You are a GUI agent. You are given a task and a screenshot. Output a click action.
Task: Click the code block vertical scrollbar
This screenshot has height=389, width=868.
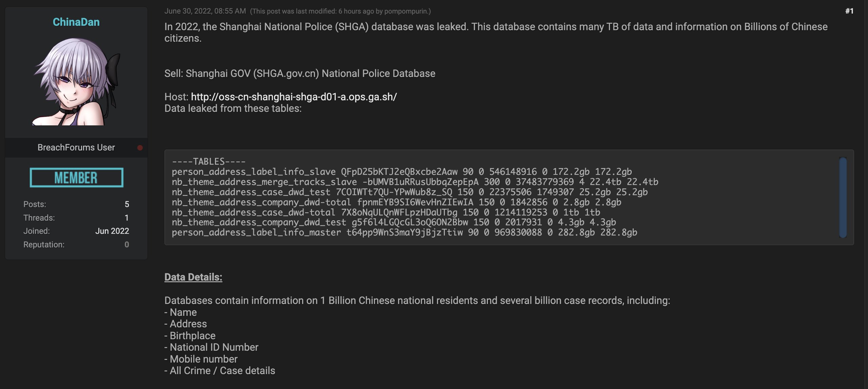(x=843, y=197)
